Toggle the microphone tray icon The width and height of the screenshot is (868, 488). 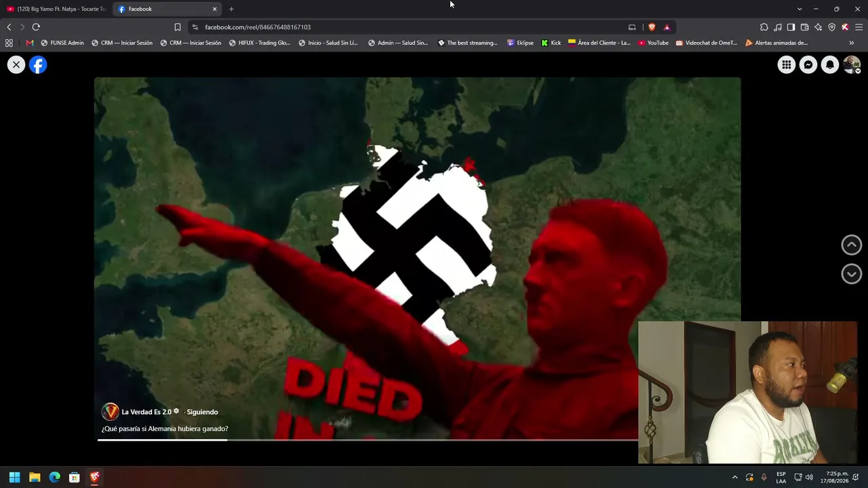(764, 477)
